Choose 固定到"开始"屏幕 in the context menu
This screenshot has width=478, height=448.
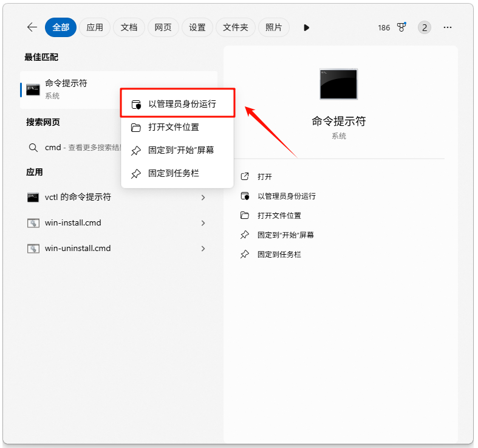click(177, 150)
